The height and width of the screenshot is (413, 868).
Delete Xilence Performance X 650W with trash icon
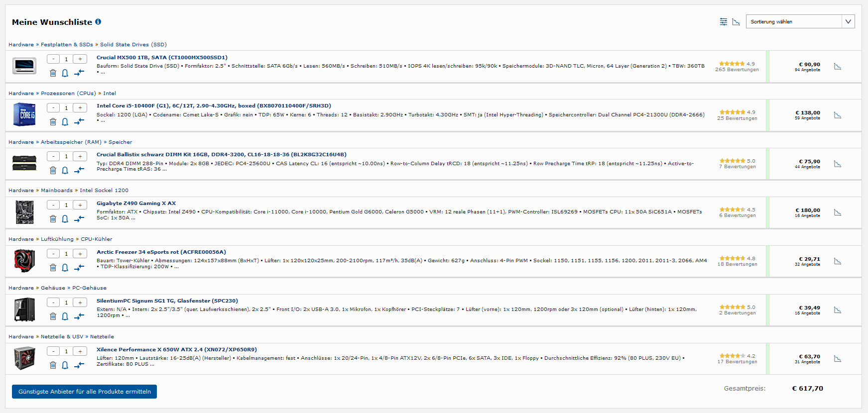53,365
